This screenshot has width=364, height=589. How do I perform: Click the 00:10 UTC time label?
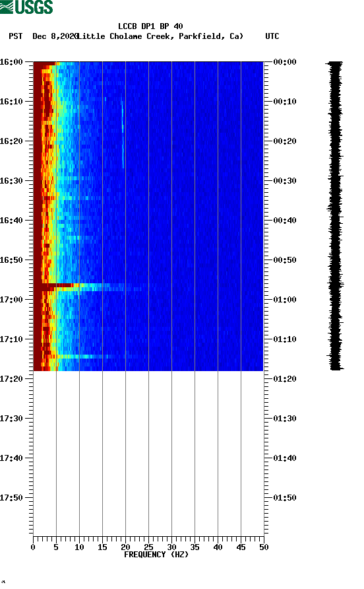[x=285, y=102]
